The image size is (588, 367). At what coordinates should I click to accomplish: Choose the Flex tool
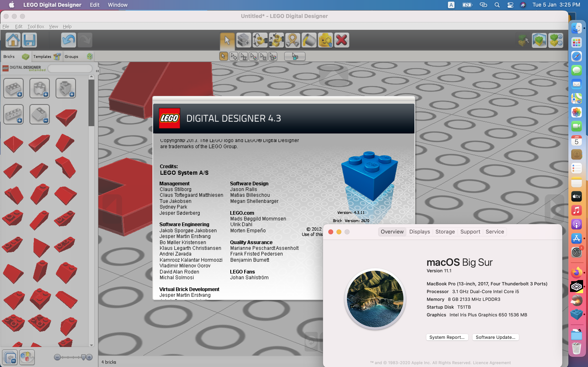tap(293, 40)
